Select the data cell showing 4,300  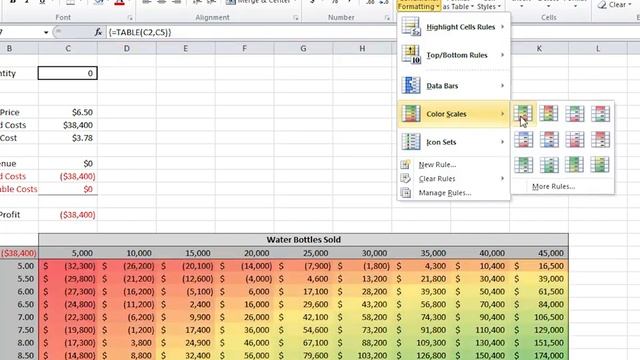click(421, 266)
